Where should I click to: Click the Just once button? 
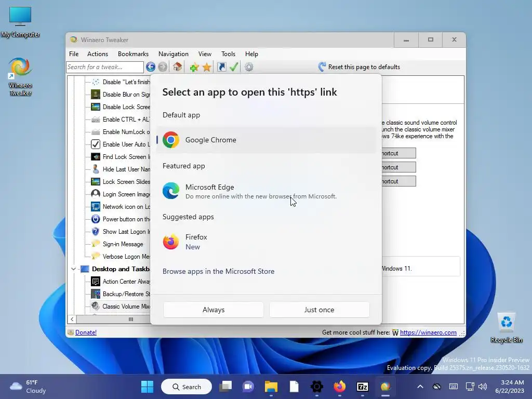coord(320,310)
